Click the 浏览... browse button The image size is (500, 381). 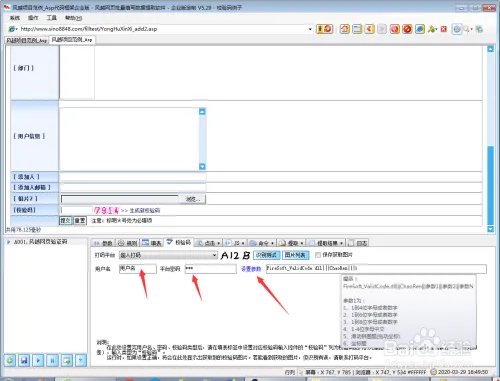[x=192, y=199]
